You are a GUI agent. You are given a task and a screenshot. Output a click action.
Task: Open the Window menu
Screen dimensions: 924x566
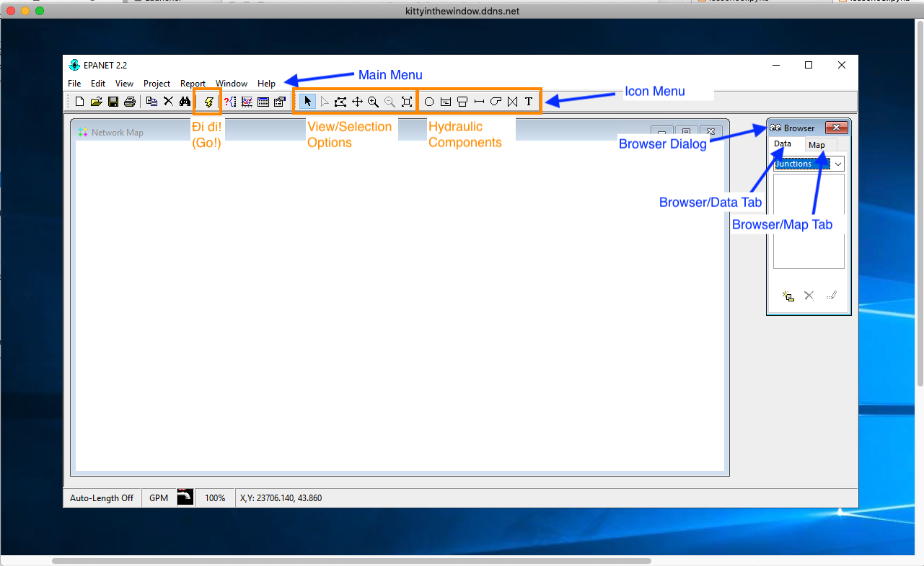tap(232, 84)
